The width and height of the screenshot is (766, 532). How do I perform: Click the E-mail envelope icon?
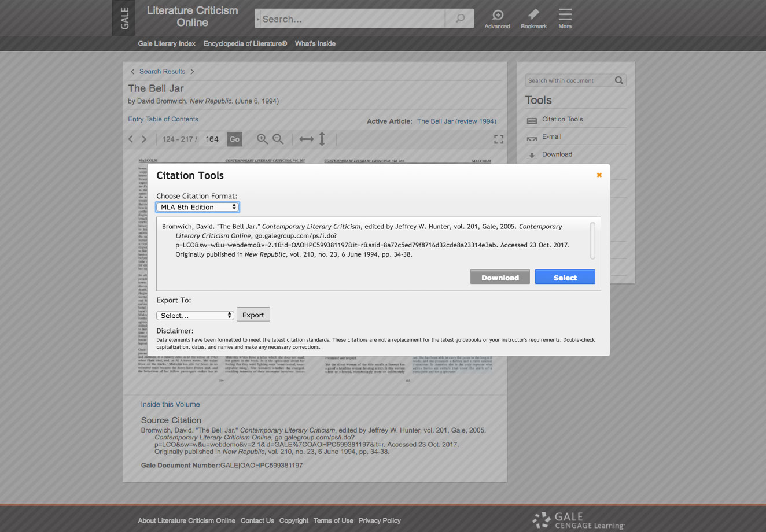532,139
